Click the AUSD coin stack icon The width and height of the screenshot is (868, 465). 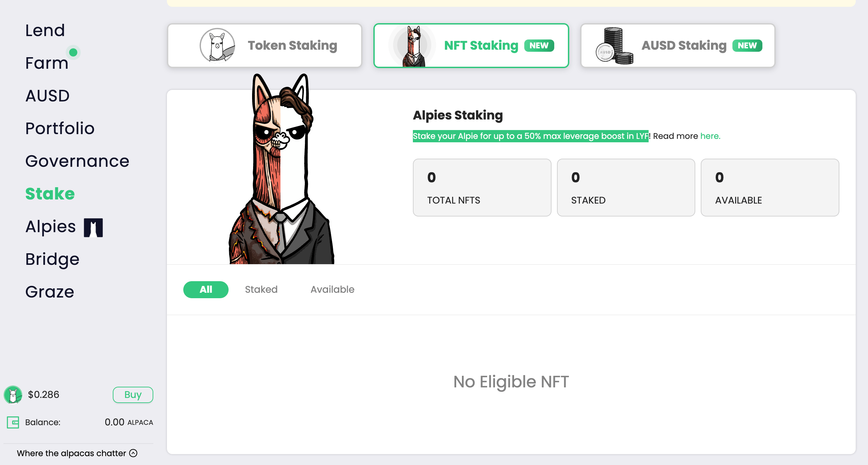(613, 45)
